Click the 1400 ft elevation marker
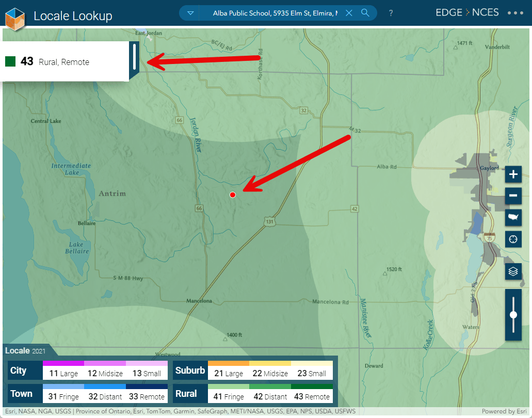Image resolution: width=532 pixels, height=418 pixels. [x=233, y=336]
